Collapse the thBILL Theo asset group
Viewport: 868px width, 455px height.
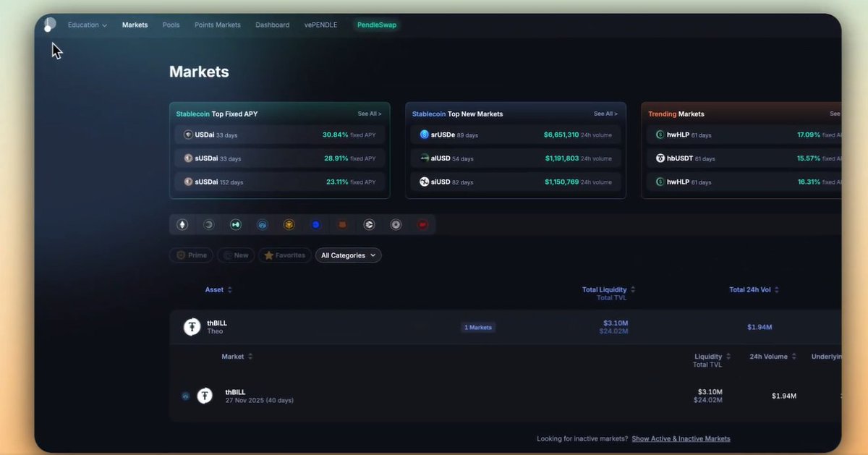[x=506, y=327]
